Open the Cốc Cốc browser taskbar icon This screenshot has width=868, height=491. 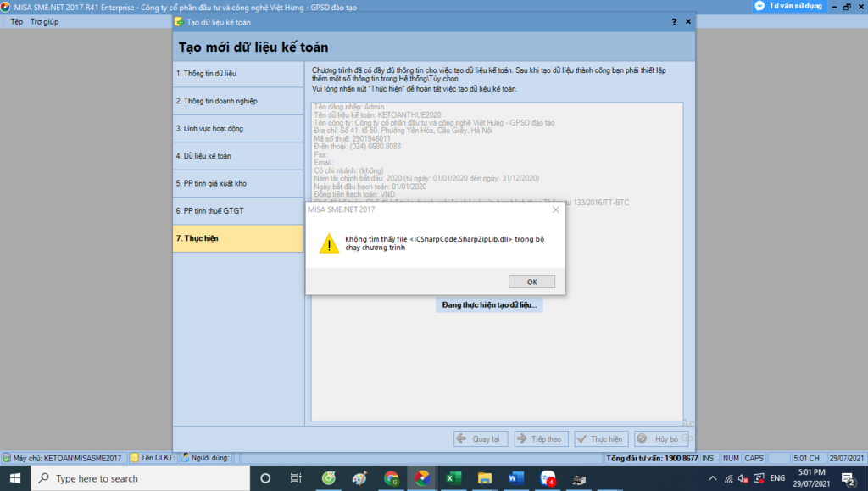point(328,478)
